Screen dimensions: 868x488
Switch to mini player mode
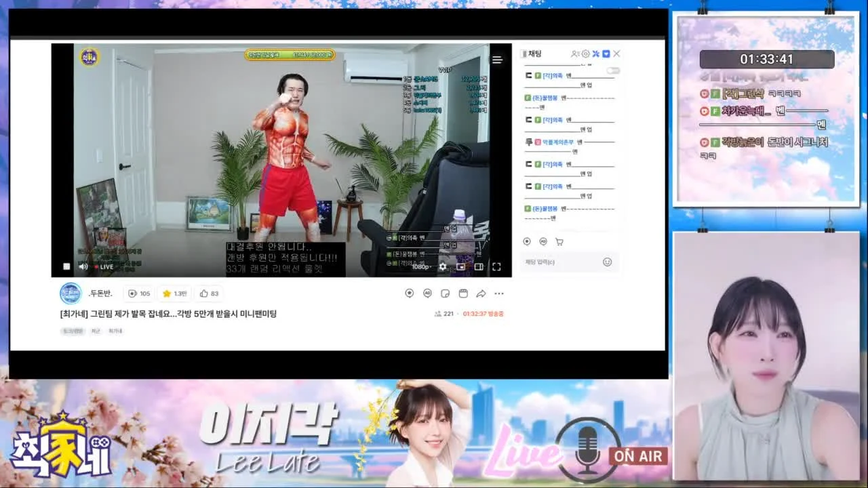pos(461,266)
